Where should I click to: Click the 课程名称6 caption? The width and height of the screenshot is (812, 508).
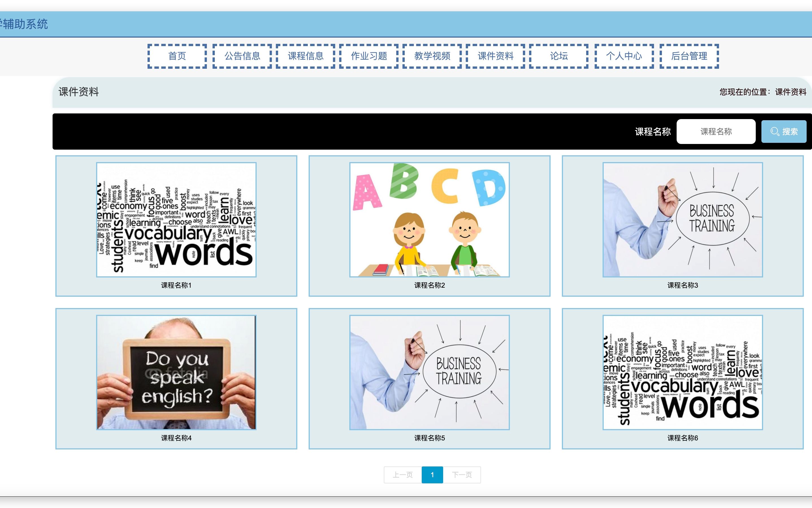(x=683, y=438)
